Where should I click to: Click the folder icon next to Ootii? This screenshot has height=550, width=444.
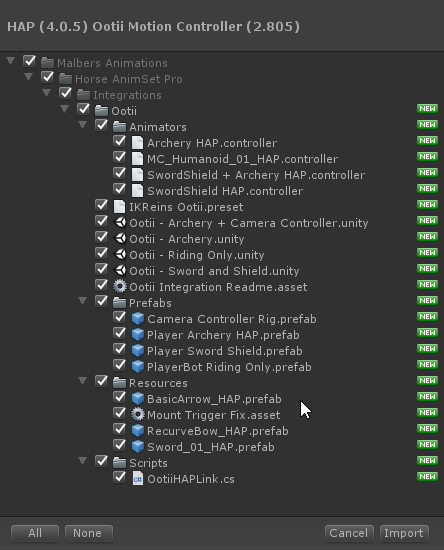point(101,111)
